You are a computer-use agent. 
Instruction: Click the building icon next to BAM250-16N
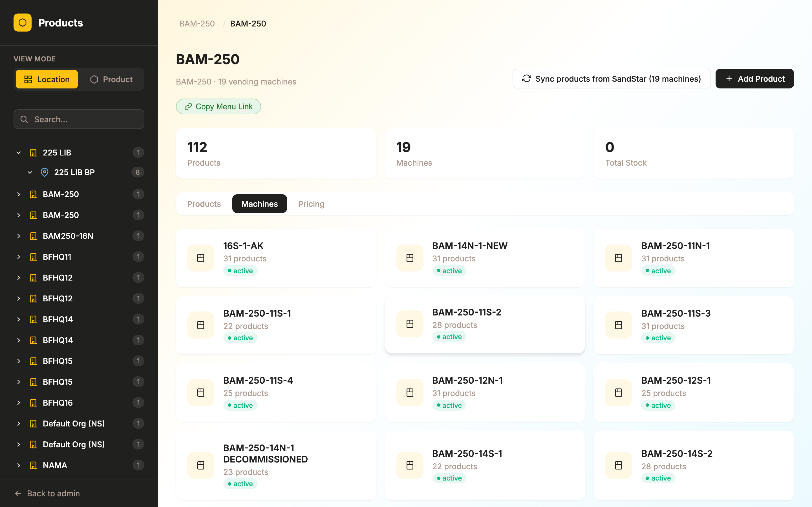pos(33,236)
